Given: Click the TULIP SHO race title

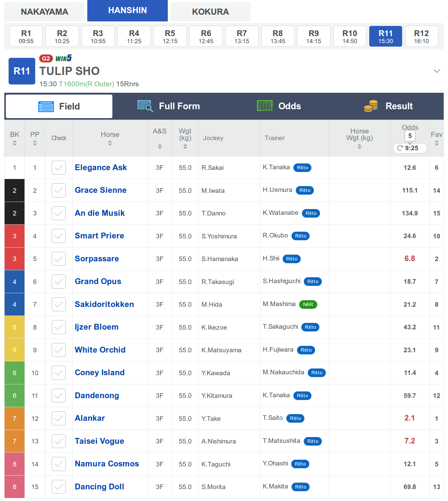Looking at the screenshot, I should pos(70,71).
